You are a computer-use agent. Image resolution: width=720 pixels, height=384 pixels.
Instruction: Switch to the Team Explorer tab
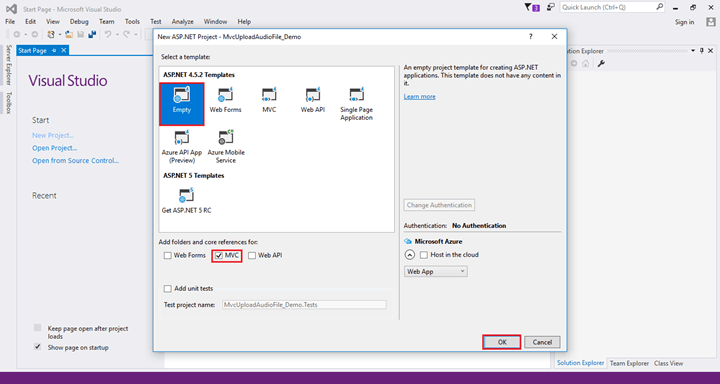[629, 363]
